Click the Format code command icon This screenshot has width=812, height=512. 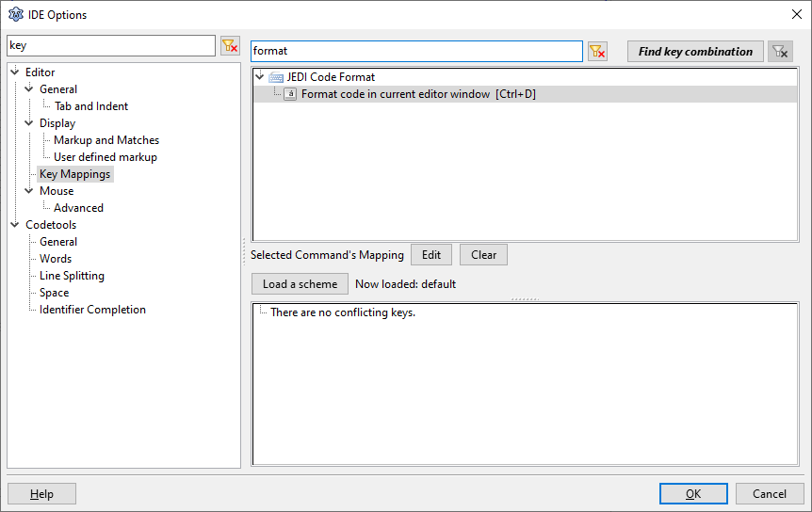290,94
